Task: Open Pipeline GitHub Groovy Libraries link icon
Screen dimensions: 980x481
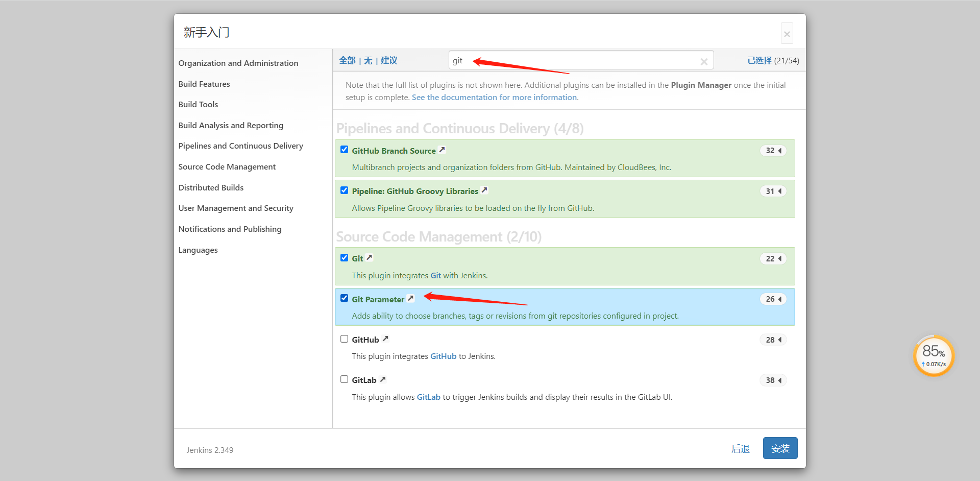Action: click(x=485, y=190)
